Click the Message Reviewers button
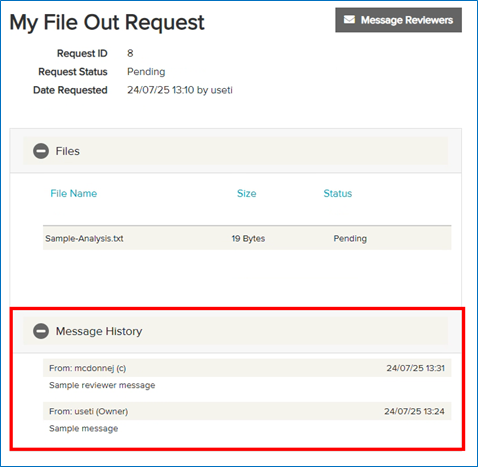The width and height of the screenshot is (478, 467). click(398, 20)
